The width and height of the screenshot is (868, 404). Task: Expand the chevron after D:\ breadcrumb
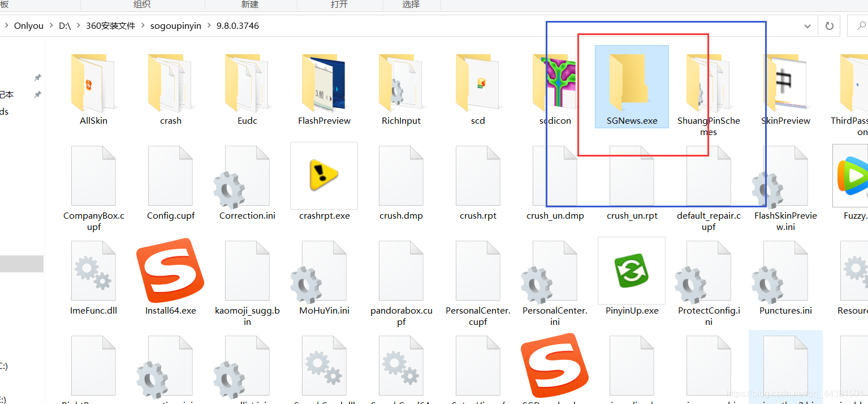78,26
